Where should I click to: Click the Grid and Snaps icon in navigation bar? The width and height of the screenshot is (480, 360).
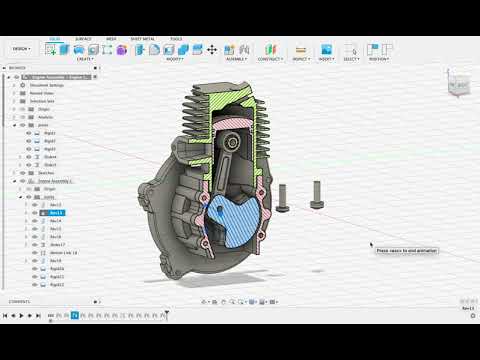coord(262,302)
